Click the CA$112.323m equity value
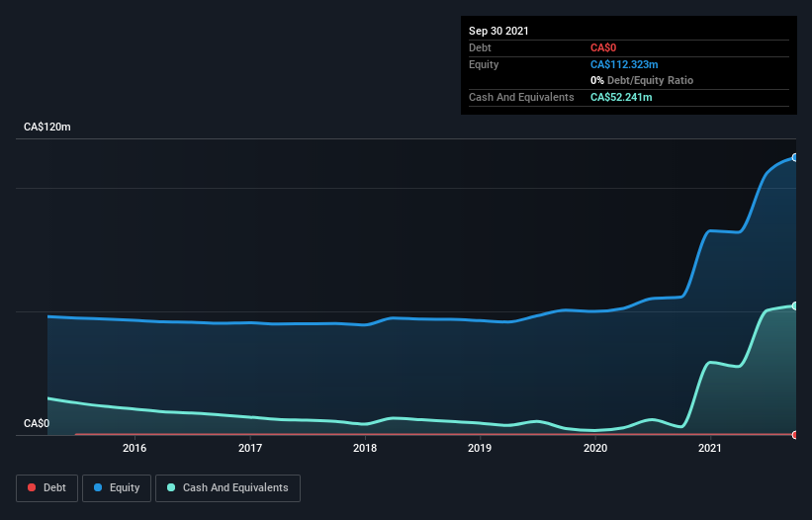This screenshot has height=520, width=812. tap(624, 64)
